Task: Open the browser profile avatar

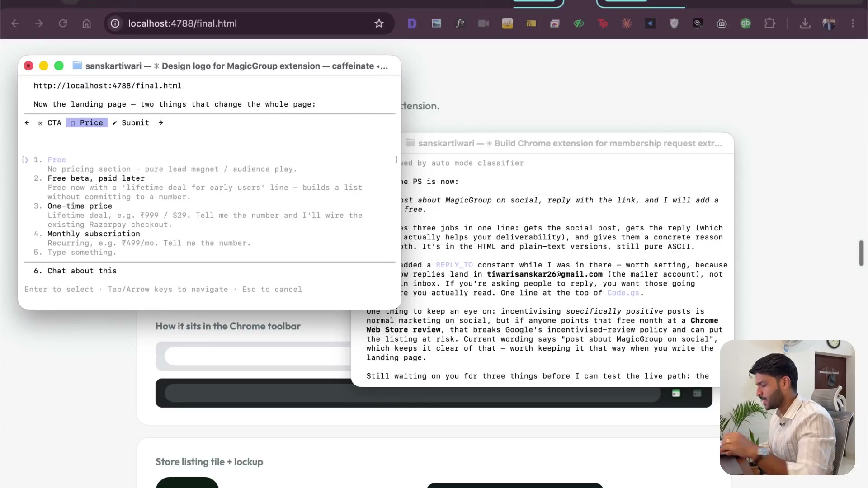Action: click(829, 23)
